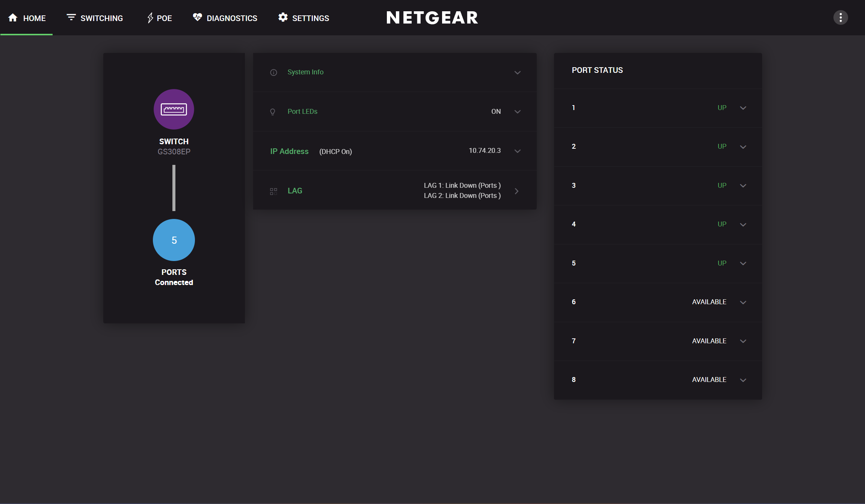
Task: Go to the HOME tab
Action: 27,18
